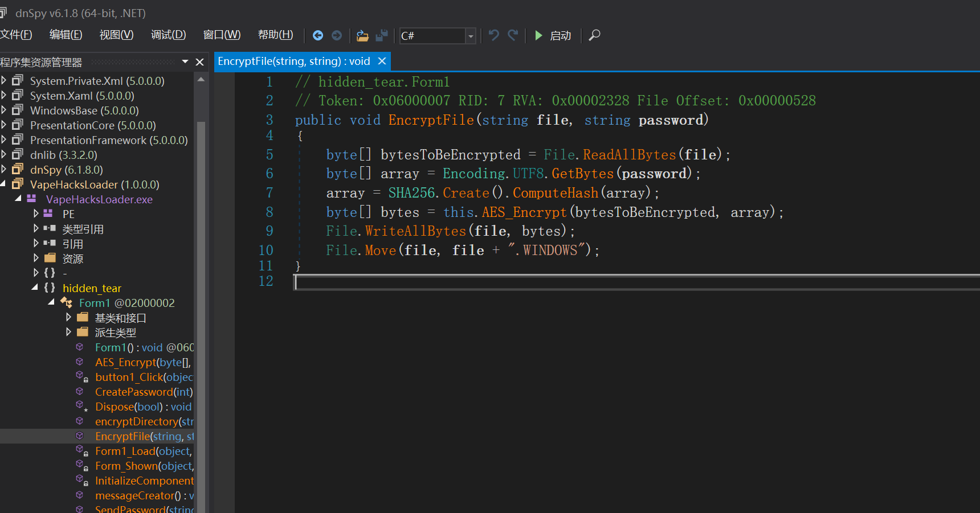Screen dimensions: 980x513
Task: Follow the ComputeHash reference in code
Action: click(556, 193)
